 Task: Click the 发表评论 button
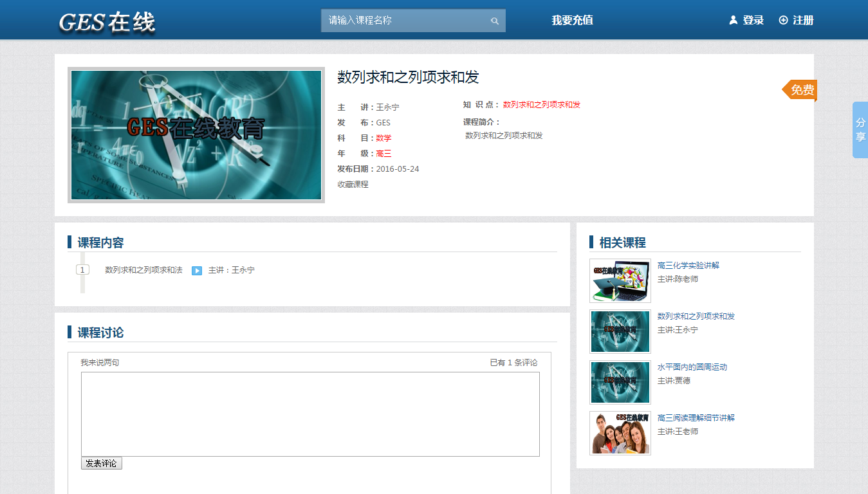[101, 463]
